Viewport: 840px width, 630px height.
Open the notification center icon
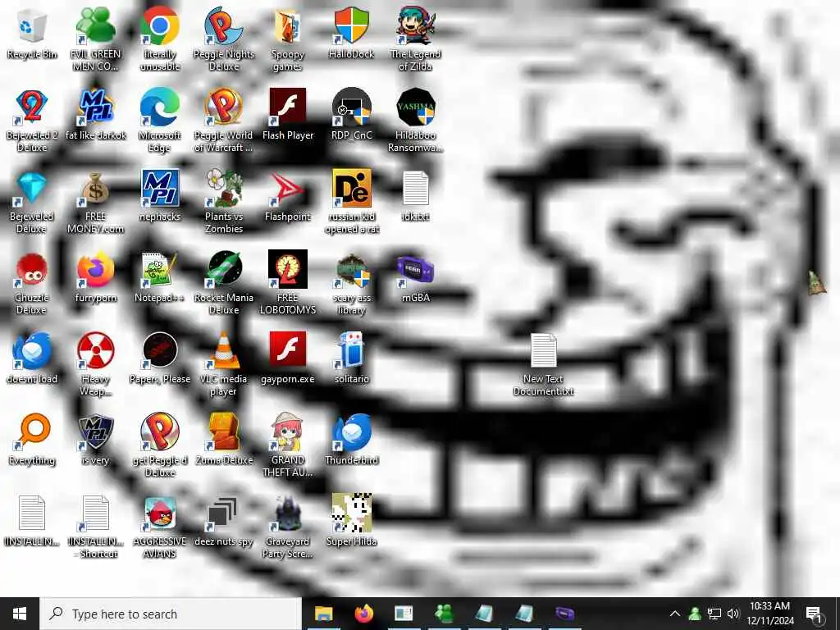tap(814, 614)
